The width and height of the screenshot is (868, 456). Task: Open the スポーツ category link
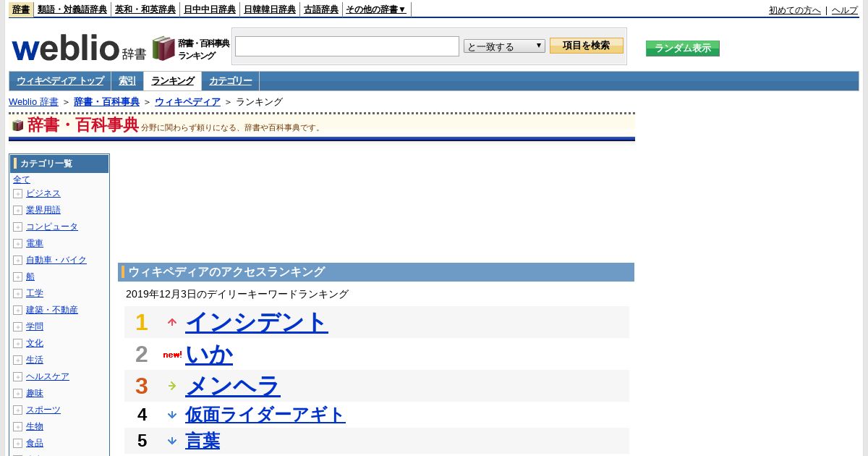(43, 410)
